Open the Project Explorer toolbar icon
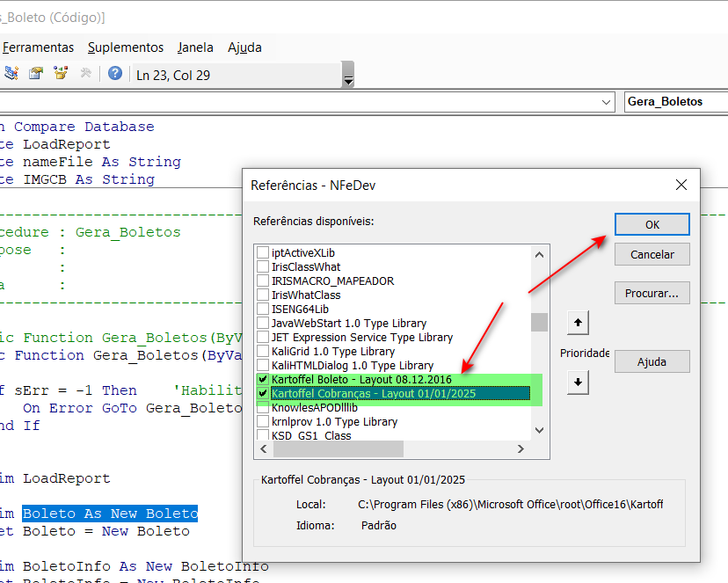The width and height of the screenshot is (728, 583). pos(11,74)
